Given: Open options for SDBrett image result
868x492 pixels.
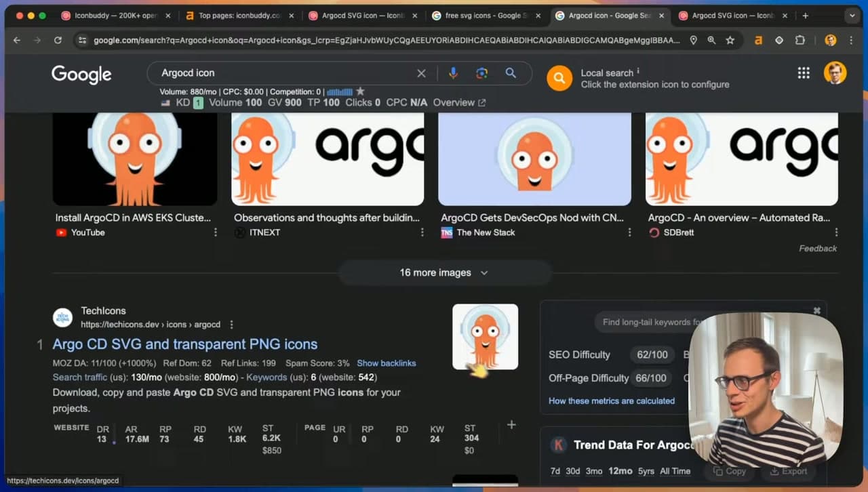Looking at the screenshot, I should pos(836,232).
